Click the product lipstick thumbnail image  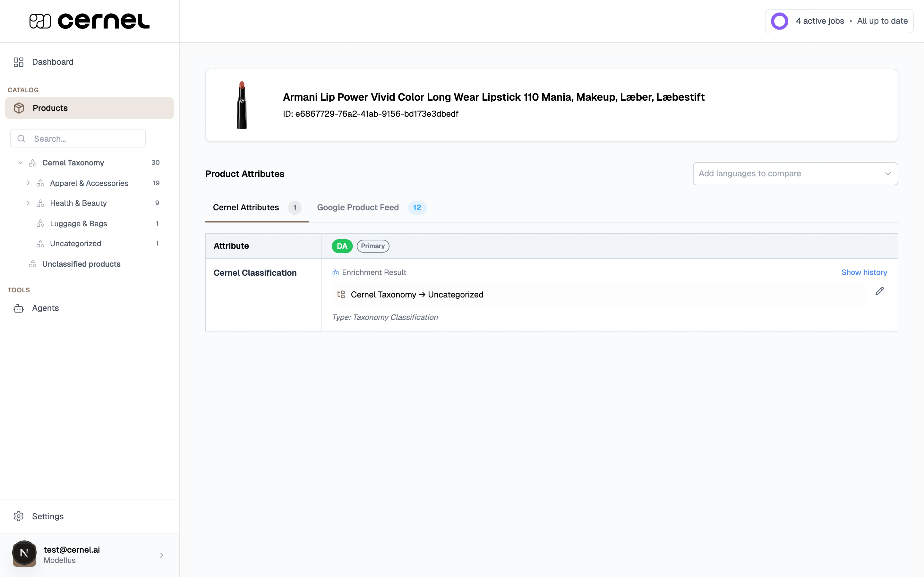243,105
